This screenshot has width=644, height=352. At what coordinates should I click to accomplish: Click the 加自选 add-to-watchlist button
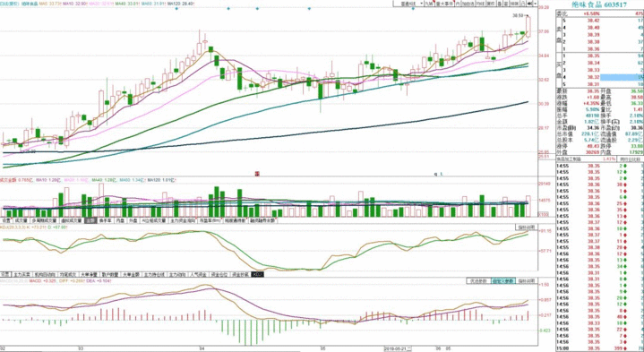[x=468, y=3]
